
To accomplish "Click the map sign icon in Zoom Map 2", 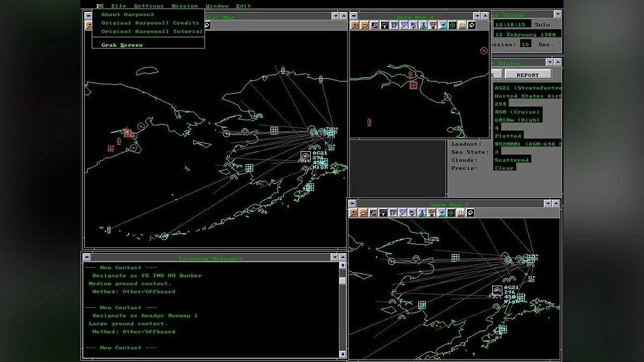I will 413,25.
